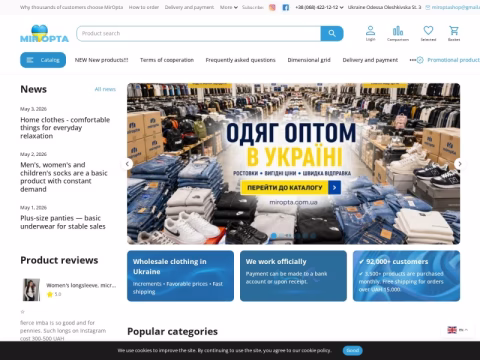
Task: Click 'How to order' top link
Action: coord(144,7)
